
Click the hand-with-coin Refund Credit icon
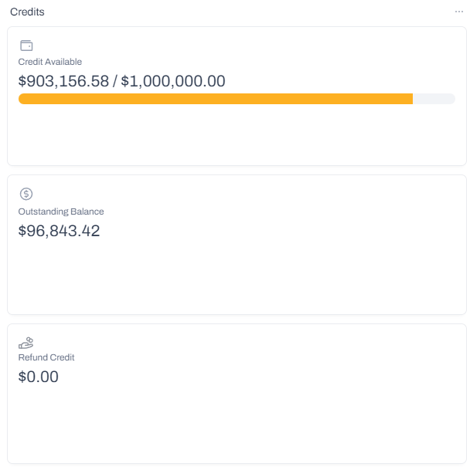[x=26, y=343]
